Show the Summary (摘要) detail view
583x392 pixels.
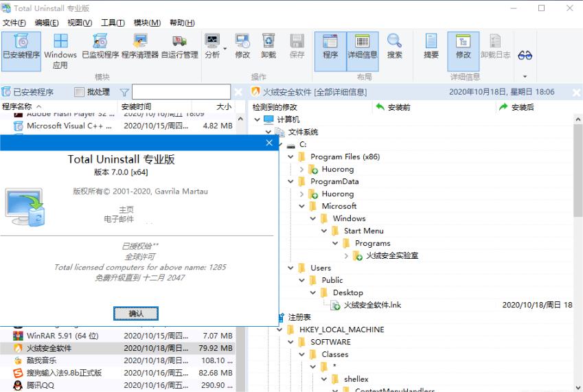click(431, 47)
